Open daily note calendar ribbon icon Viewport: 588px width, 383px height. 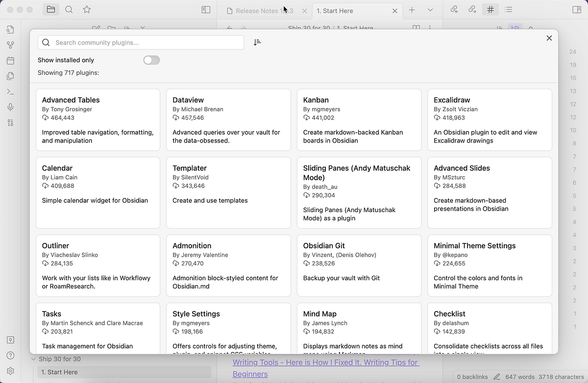10,61
